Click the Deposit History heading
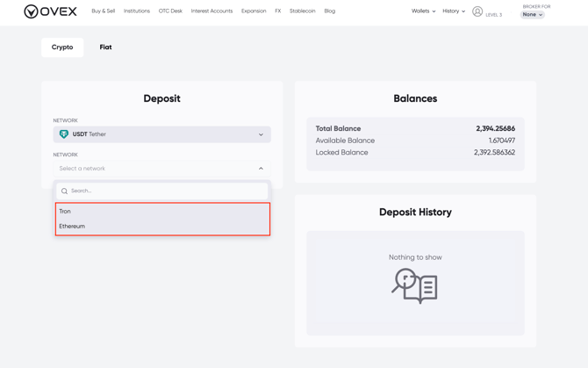The width and height of the screenshot is (588, 368). pyautogui.click(x=415, y=213)
